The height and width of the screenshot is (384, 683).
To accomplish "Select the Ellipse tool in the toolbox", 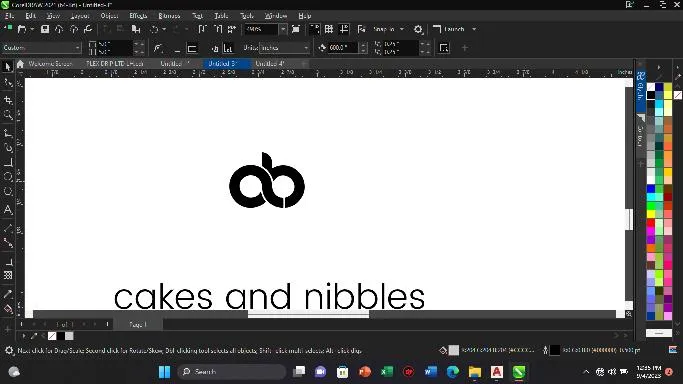I will pyautogui.click(x=8, y=176).
